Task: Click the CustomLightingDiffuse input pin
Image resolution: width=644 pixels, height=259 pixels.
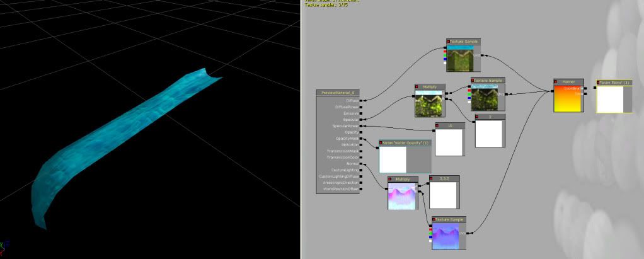Action: tap(361, 176)
